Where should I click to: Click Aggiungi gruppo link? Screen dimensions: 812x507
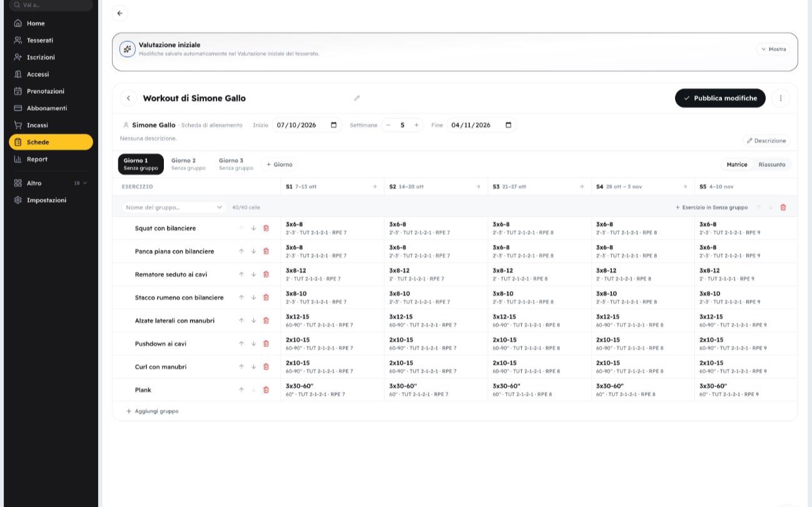(153, 411)
